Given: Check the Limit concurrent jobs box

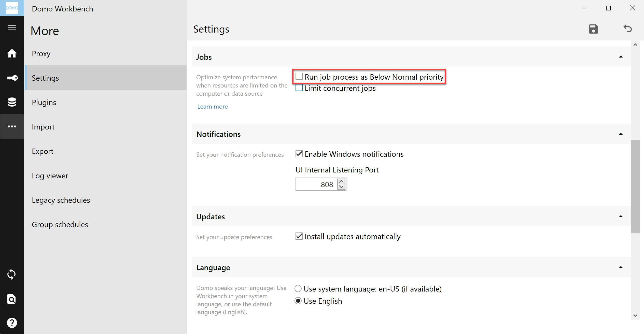Looking at the screenshot, I should tap(299, 88).
